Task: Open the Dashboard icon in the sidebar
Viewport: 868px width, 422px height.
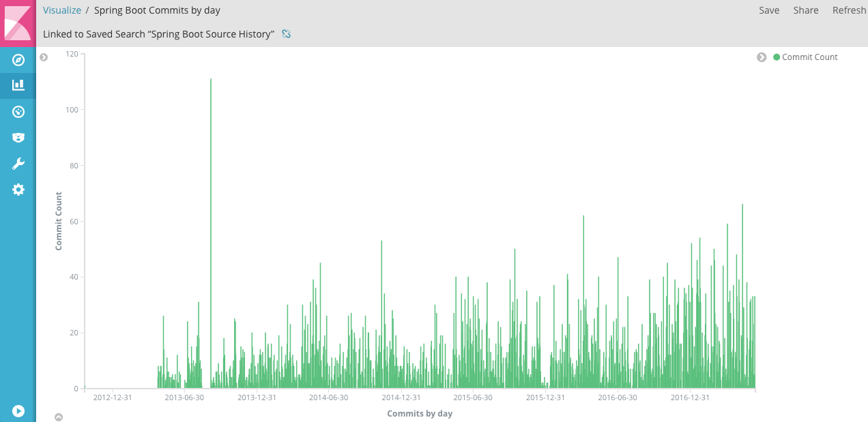Action: click(x=18, y=111)
